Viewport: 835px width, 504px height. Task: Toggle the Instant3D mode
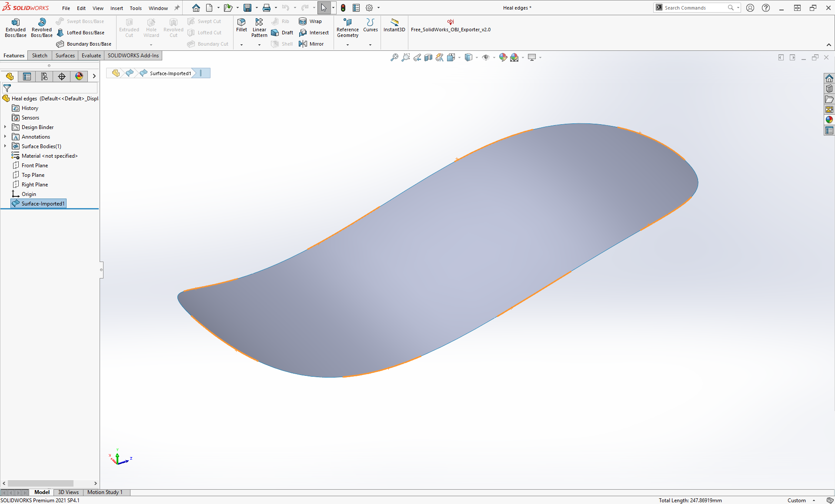tap(394, 25)
